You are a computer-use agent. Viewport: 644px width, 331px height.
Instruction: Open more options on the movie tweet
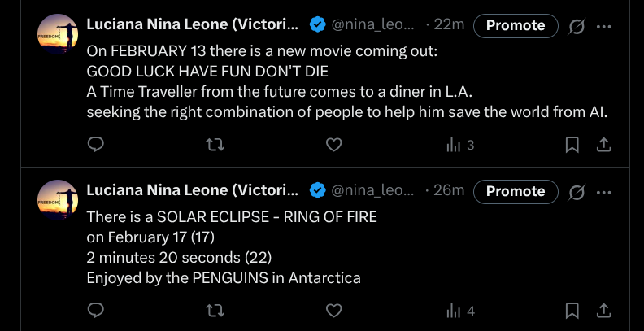click(x=604, y=26)
